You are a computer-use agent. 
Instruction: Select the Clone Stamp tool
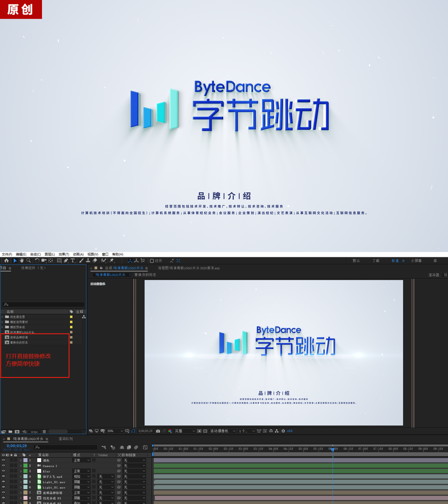click(88, 261)
